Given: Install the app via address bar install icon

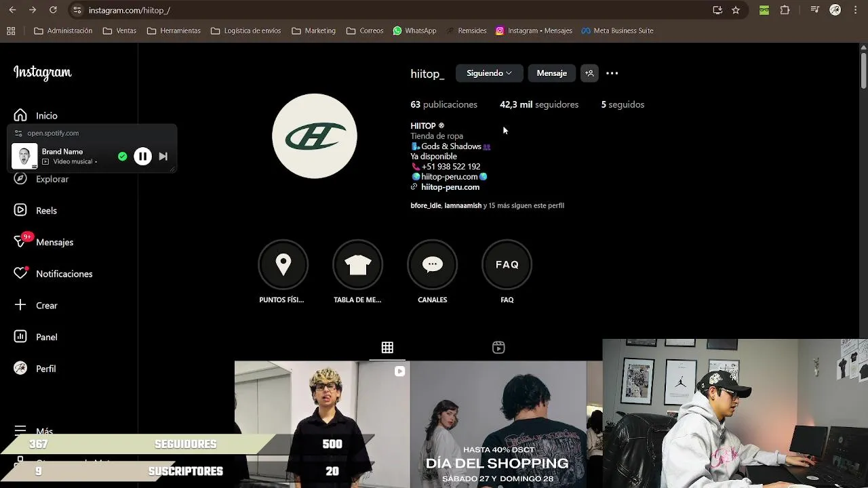Looking at the screenshot, I should pyautogui.click(x=717, y=10).
